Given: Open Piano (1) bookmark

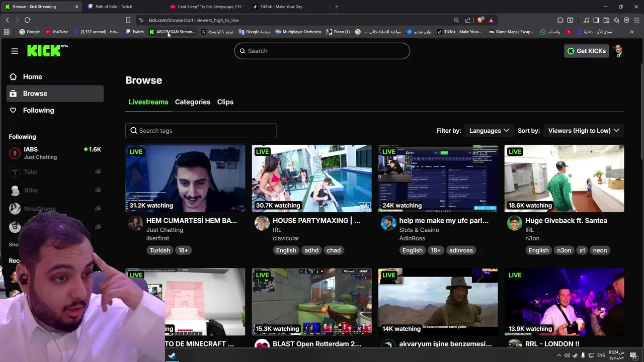Looking at the screenshot, I should [338, 32].
